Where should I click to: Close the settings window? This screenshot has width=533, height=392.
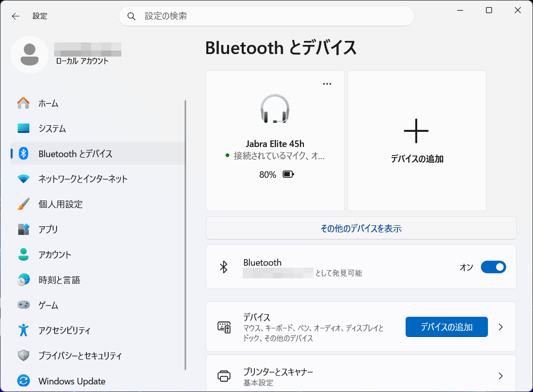[x=518, y=10]
